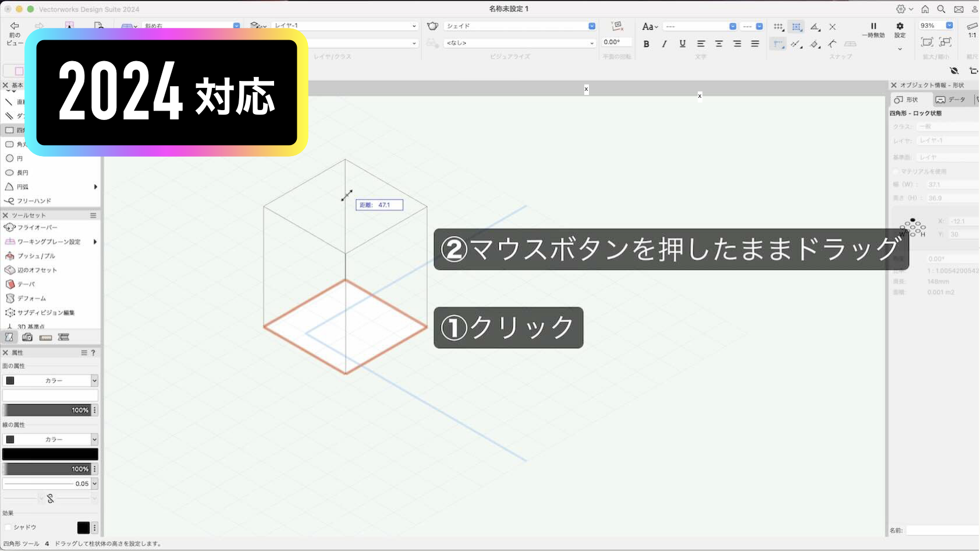Toggle Smart Edge snapping
This screenshot has height=551, width=980.
(x=815, y=44)
